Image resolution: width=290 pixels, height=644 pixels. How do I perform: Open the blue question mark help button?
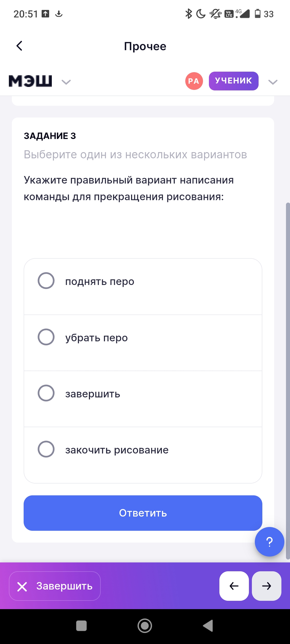coord(269,542)
